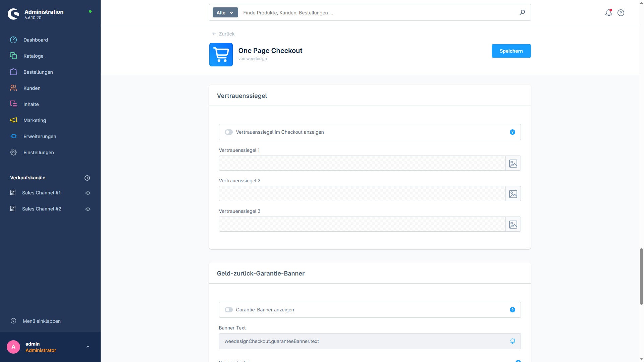Click the Kataloge icon in sidebar

click(x=13, y=56)
